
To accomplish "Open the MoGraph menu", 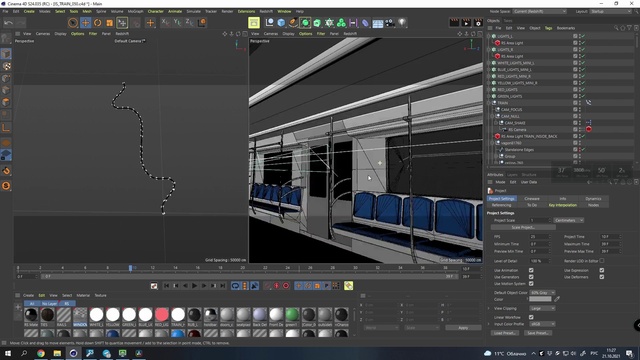I will [136, 11].
